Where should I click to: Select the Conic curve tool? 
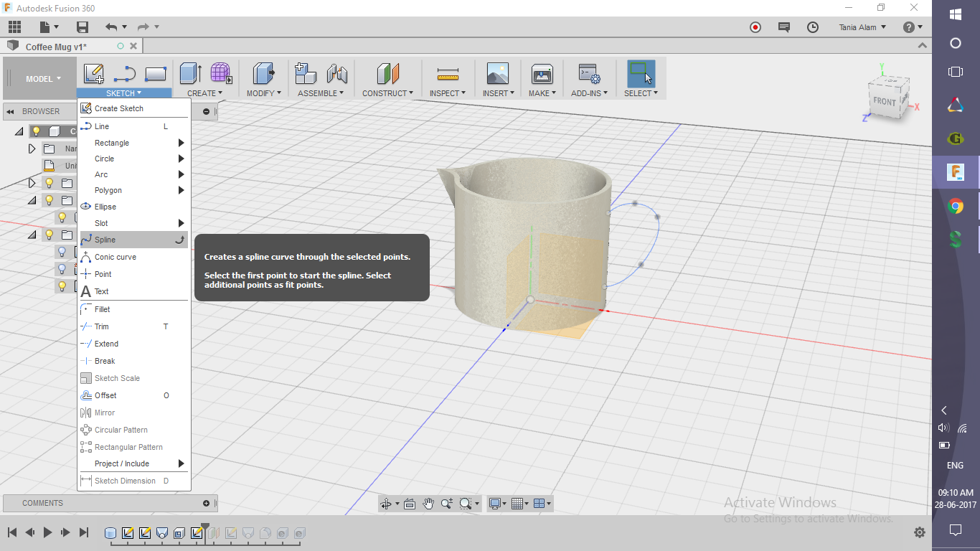(x=115, y=256)
